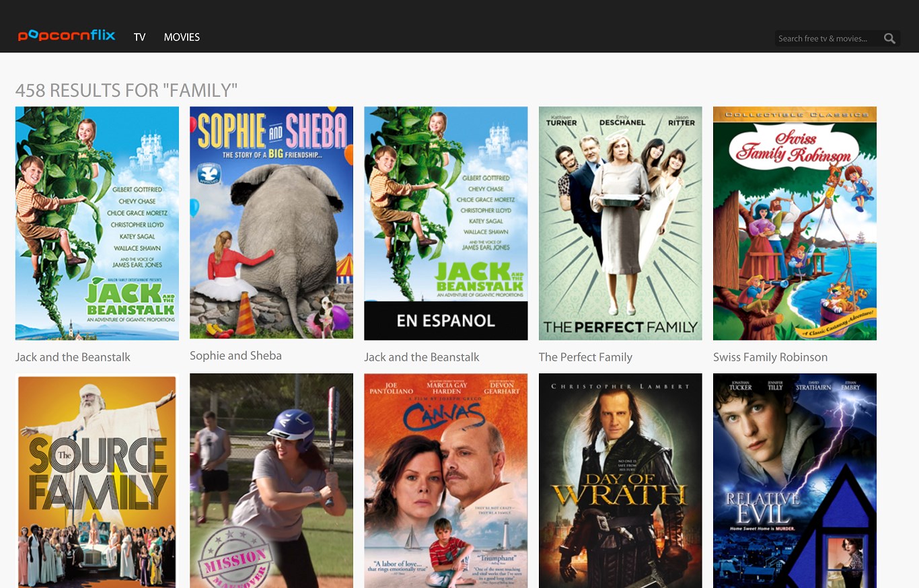Click the Mission Makeover softball poster
Image resolution: width=919 pixels, height=588 pixels.
[271, 480]
